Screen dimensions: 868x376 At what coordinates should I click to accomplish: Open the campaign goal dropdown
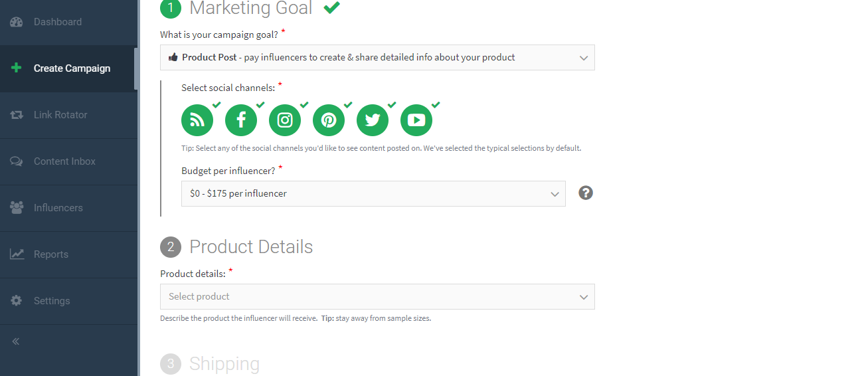(x=377, y=58)
